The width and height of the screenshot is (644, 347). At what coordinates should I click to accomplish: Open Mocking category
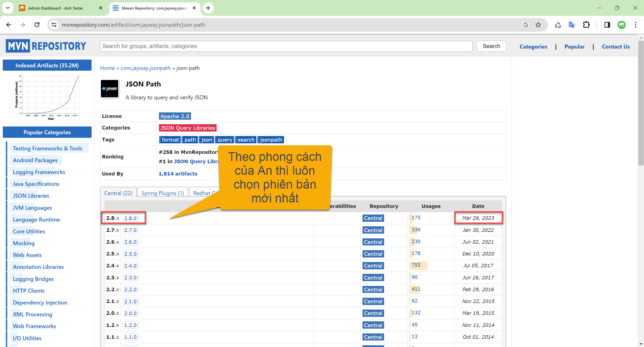click(x=24, y=243)
